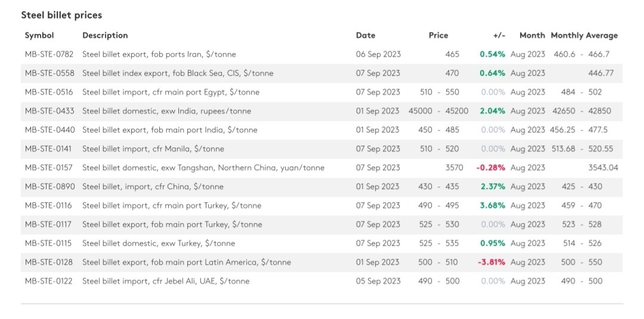The width and height of the screenshot is (644, 319).
Task: Click the Symbol column header
Action: (x=39, y=35)
